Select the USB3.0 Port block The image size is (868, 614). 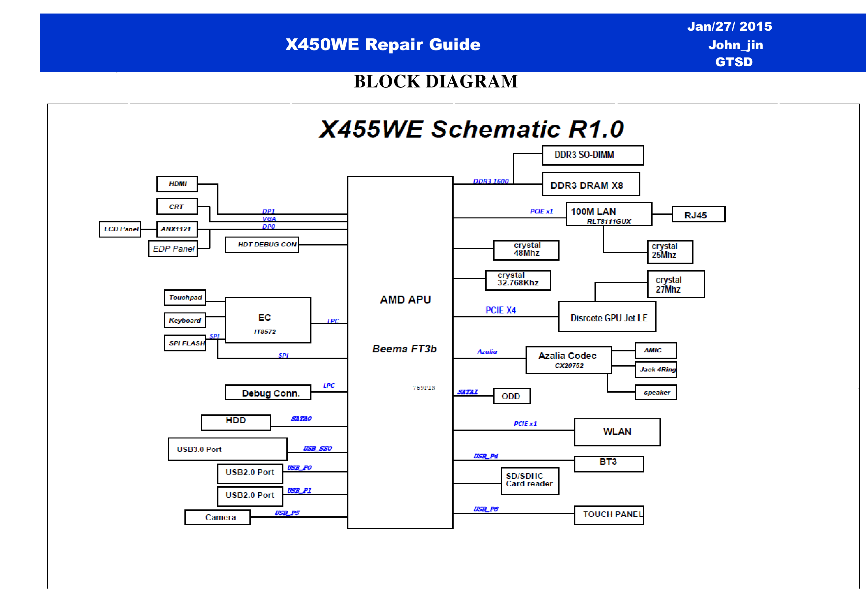click(228, 449)
